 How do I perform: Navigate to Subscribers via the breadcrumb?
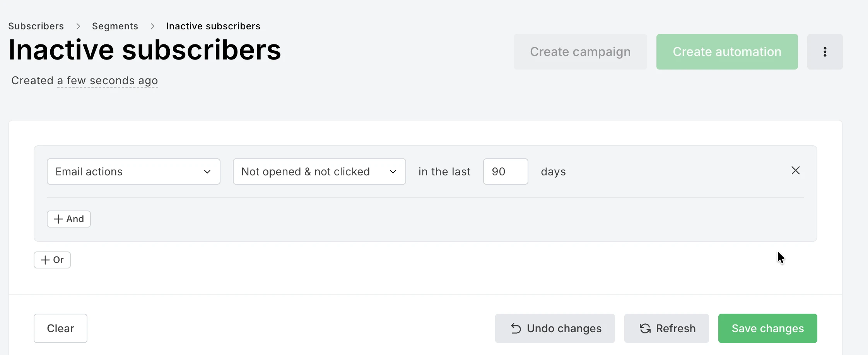[x=36, y=26]
